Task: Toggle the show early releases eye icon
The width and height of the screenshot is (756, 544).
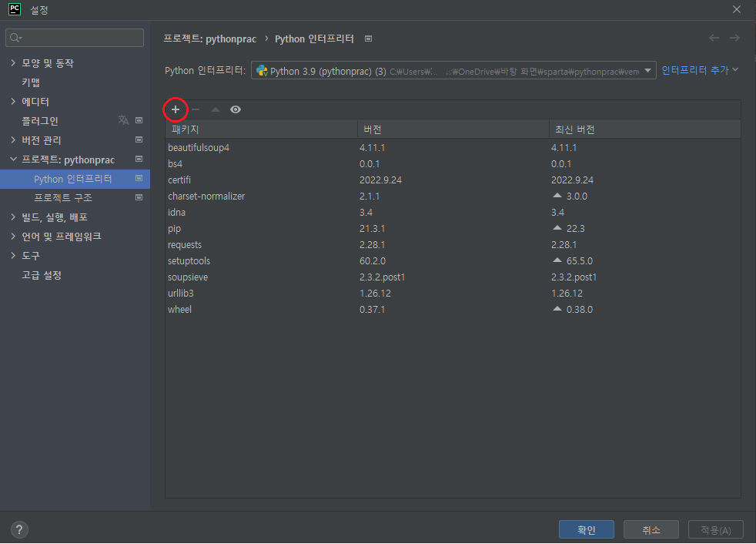Action: (x=236, y=109)
